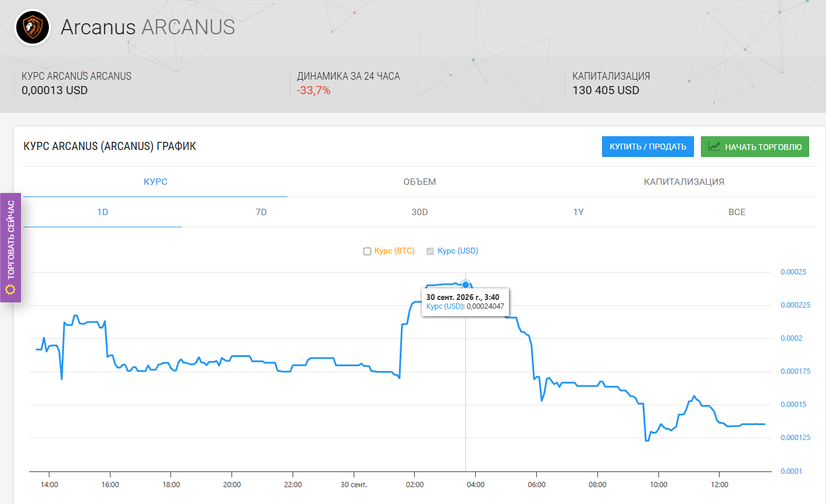Open the КАПИТАЛИЗАЦИЯ tab
Screen dimensions: 826x504
click(x=684, y=182)
